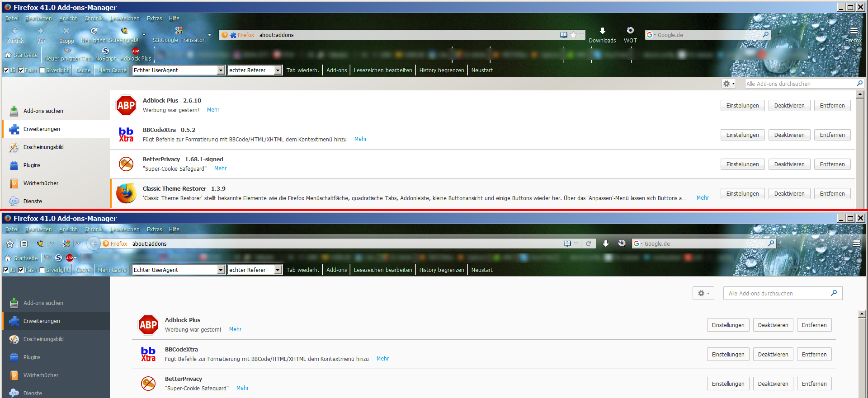
Task: Click downloads arrow in bottom window
Action: pos(605,243)
